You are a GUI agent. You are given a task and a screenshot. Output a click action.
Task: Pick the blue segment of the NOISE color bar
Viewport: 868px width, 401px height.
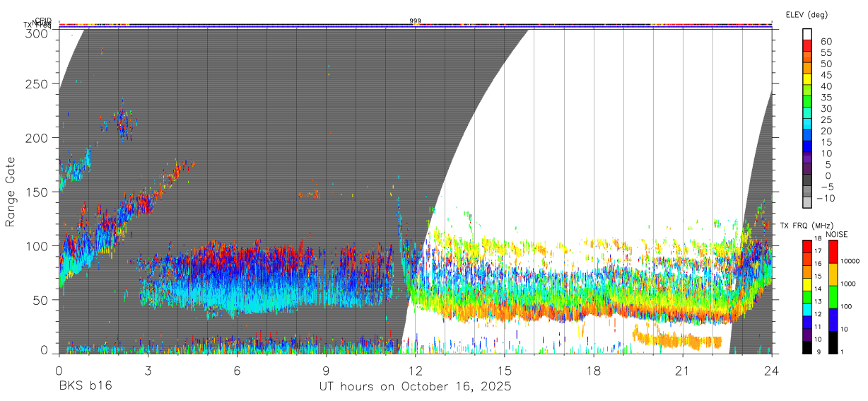click(x=833, y=319)
